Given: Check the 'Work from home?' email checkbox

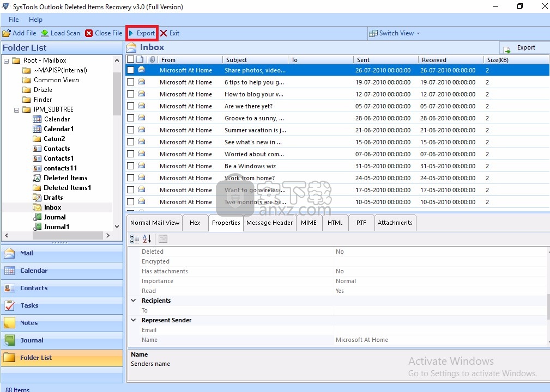Looking at the screenshot, I should point(130,178).
